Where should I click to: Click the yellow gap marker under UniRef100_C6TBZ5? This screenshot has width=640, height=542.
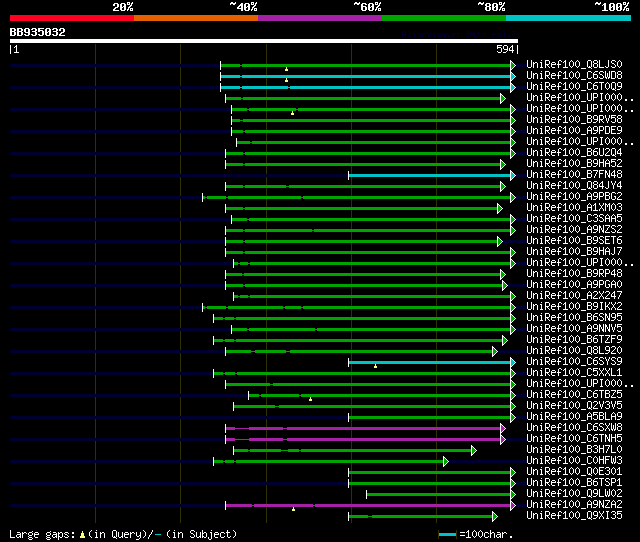coord(311,399)
